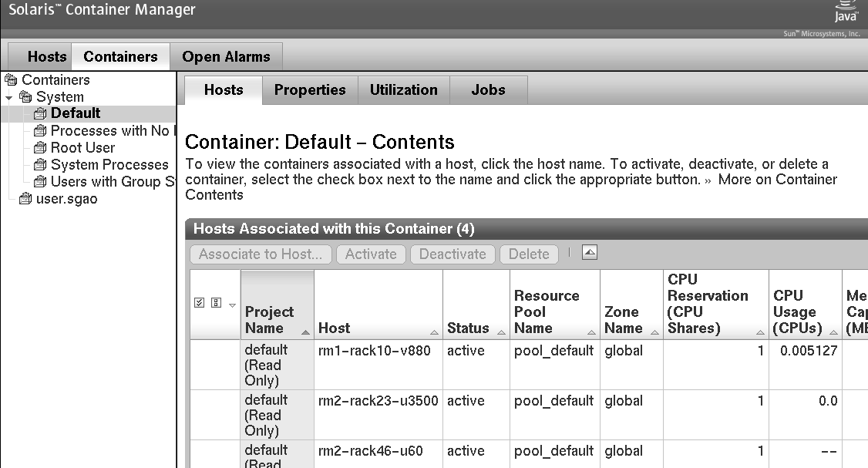The image size is (868, 468).
Task: Sort by Host column arrow
Action: pos(435,332)
